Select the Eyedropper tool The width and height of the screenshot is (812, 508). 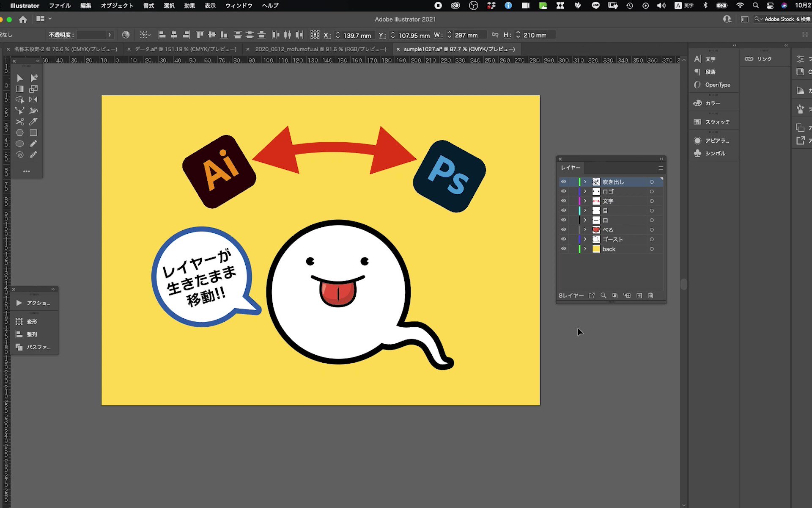33,122
